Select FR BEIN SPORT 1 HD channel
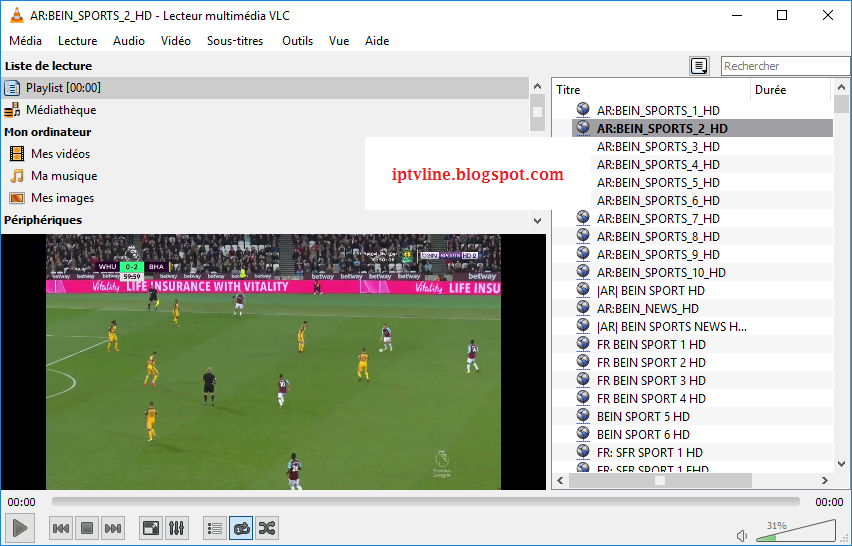 point(651,344)
